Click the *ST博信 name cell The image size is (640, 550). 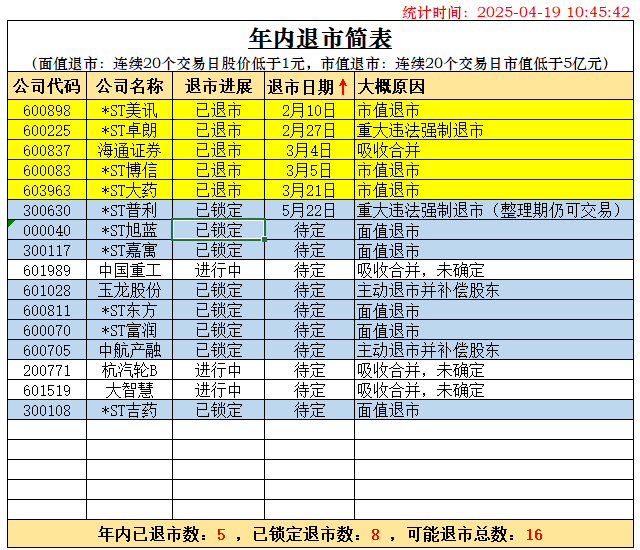(129, 170)
